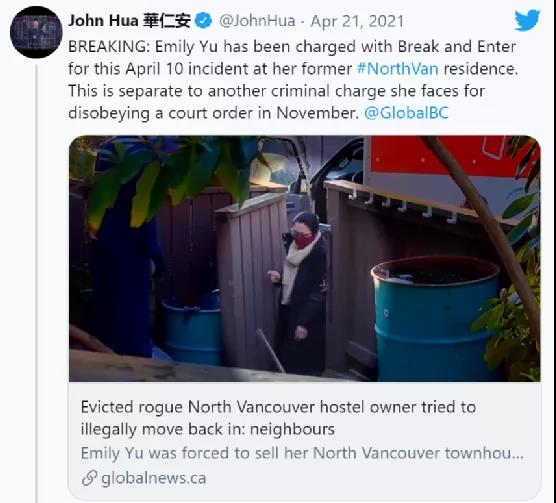The image size is (556, 503).
Task: Click the Twitter bird logo
Action: (x=527, y=20)
